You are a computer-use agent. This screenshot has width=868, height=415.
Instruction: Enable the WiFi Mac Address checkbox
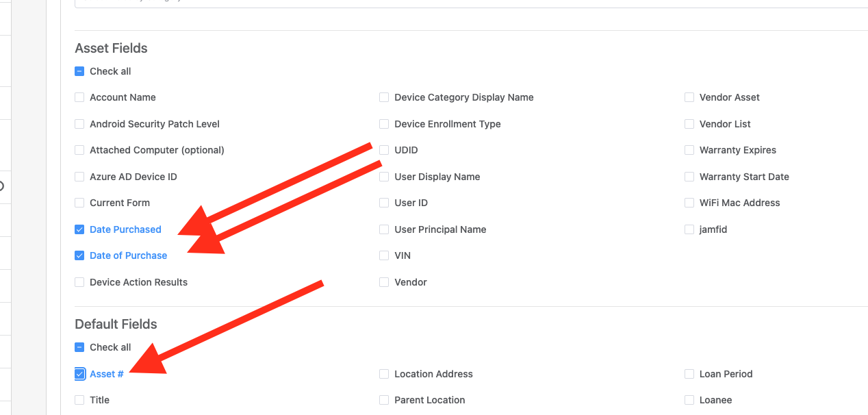[x=689, y=203]
